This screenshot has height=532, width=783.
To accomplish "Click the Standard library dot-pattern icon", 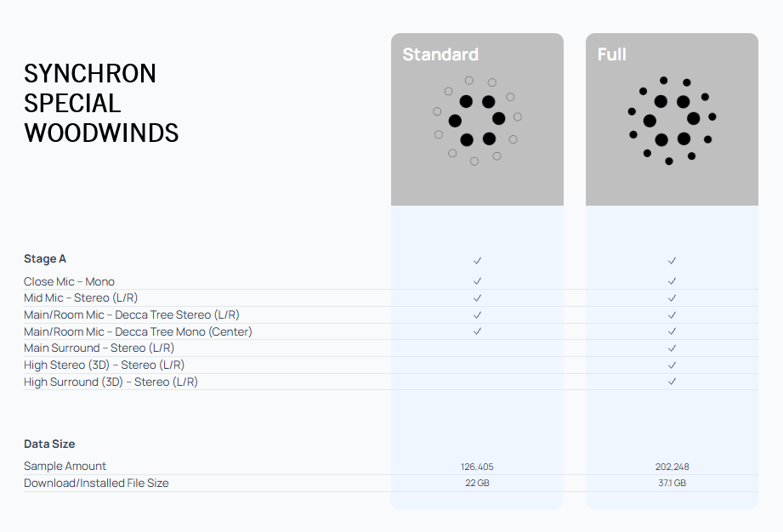I will [x=477, y=121].
